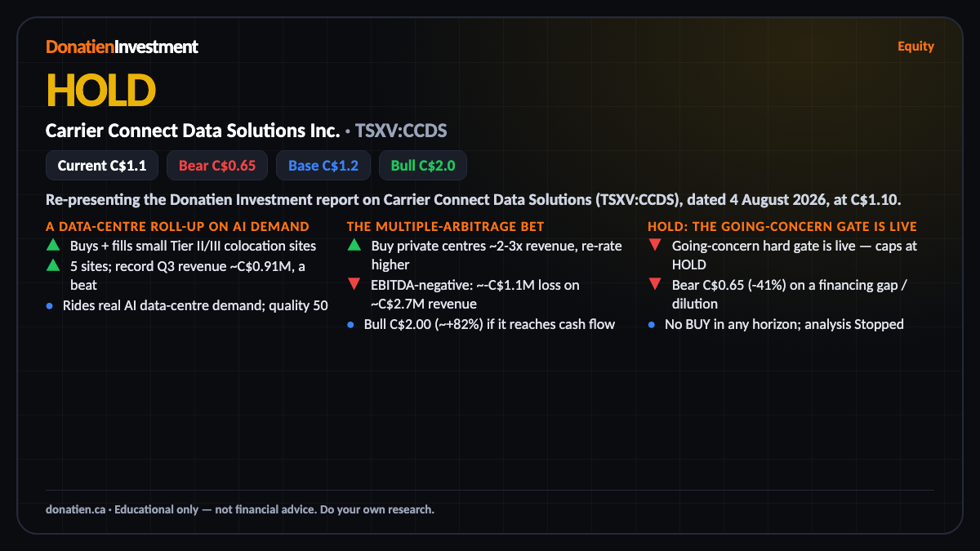Select the blue 'Base C$1.2' chip
980x551 pixels.
tap(323, 166)
